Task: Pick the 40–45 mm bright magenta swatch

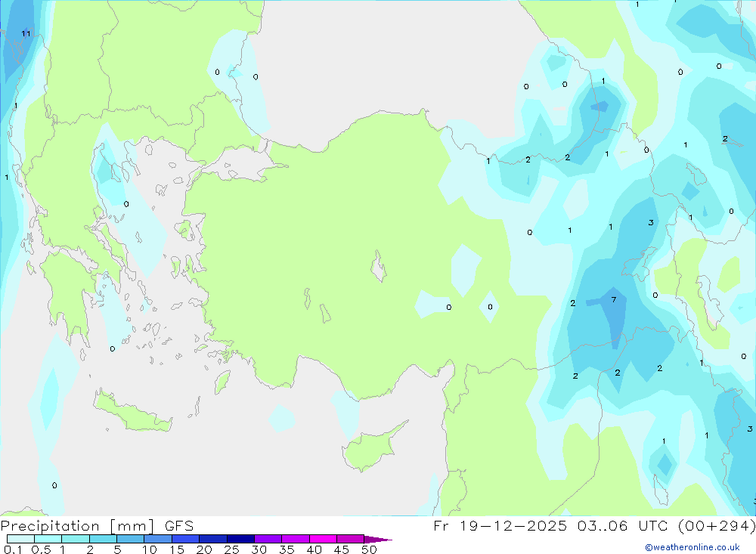Action: pyautogui.click(x=323, y=539)
